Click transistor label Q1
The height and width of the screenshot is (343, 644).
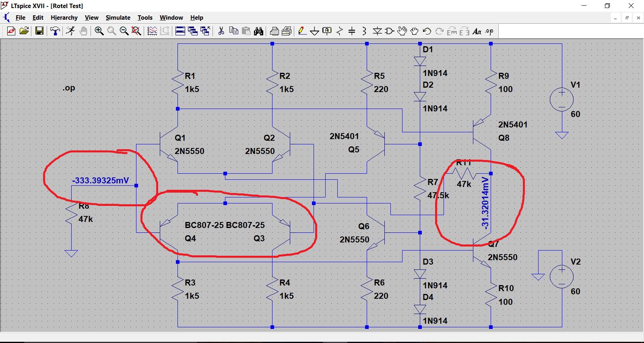click(180, 138)
